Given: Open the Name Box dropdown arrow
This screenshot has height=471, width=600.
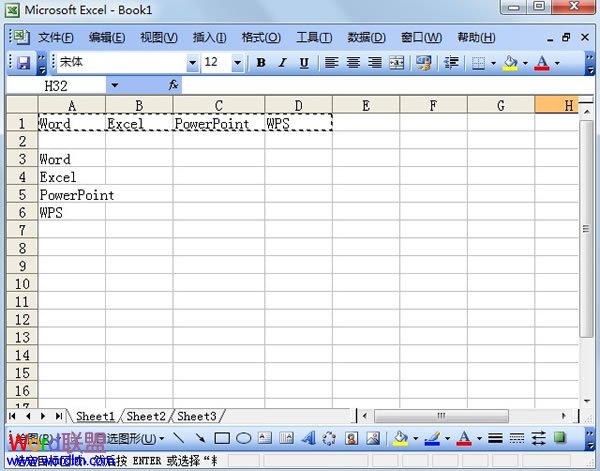Looking at the screenshot, I should pyautogui.click(x=114, y=85).
